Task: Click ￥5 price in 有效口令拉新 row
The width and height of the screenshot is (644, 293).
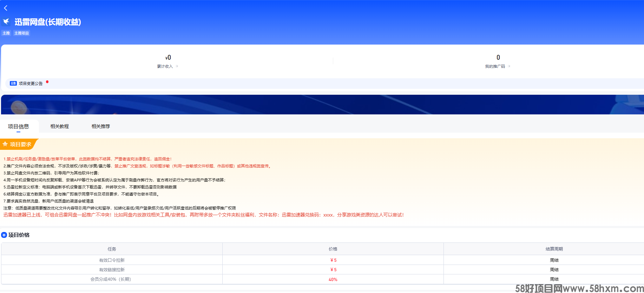Action: (x=333, y=260)
